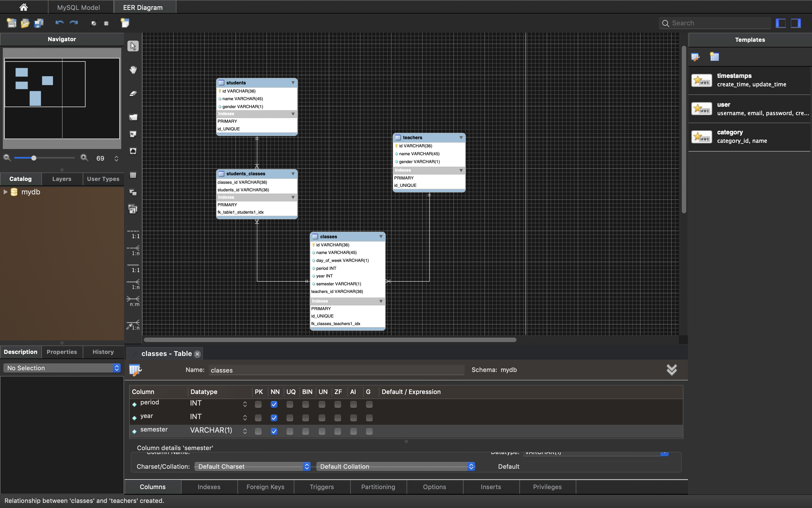Toggle NN checkbox for period column
The image size is (812, 508).
click(274, 404)
